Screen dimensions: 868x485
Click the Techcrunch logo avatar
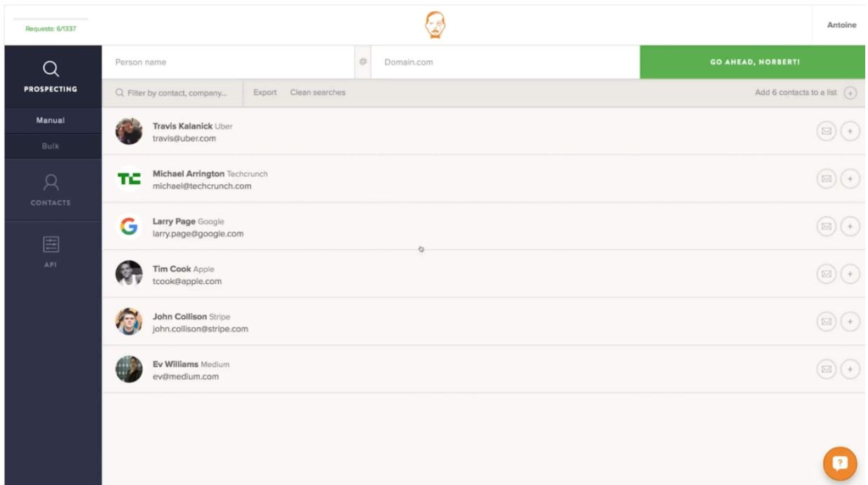129,179
